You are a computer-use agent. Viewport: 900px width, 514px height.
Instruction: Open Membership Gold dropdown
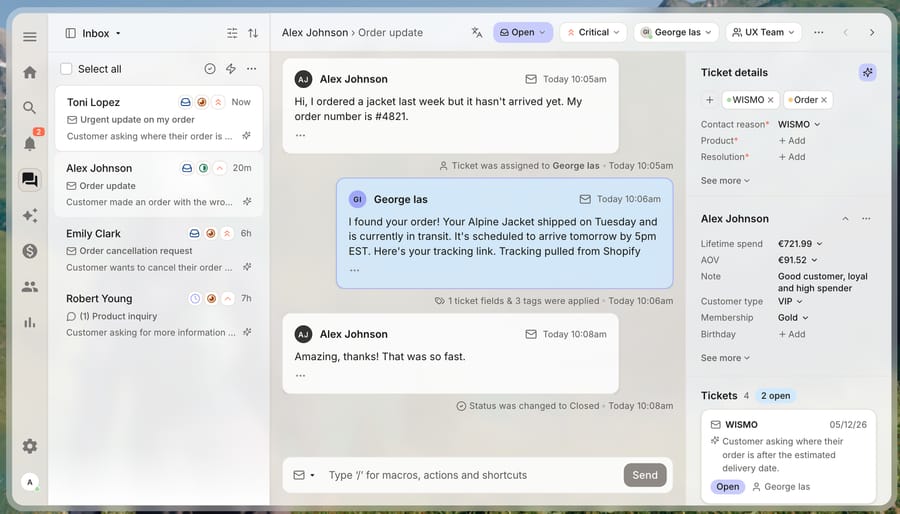coord(793,318)
